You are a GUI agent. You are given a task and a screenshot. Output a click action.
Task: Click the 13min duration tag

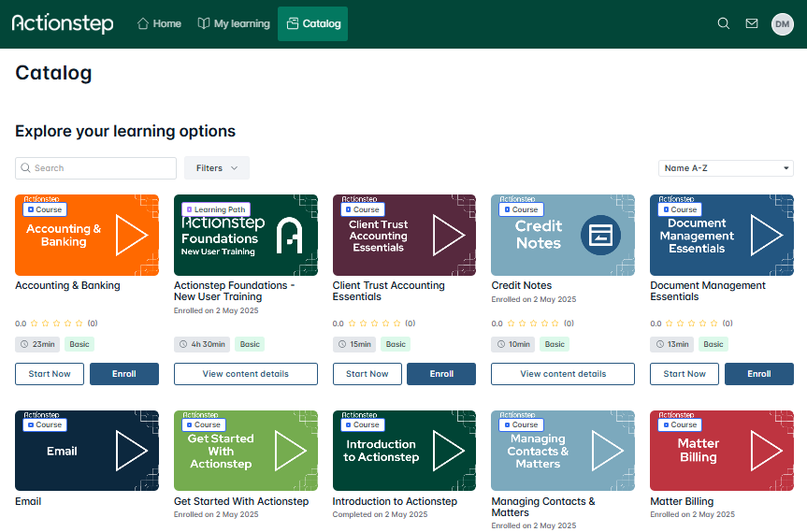point(672,344)
